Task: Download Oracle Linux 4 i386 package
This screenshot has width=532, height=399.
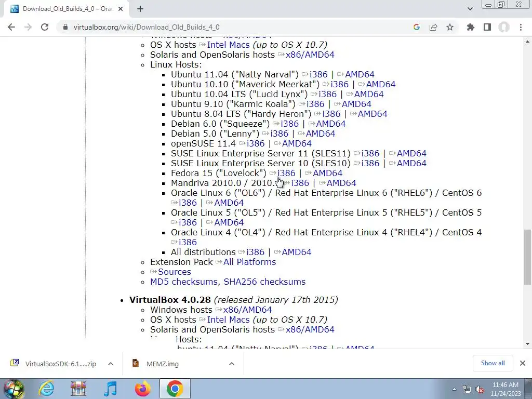Action: [x=188, y=242]
